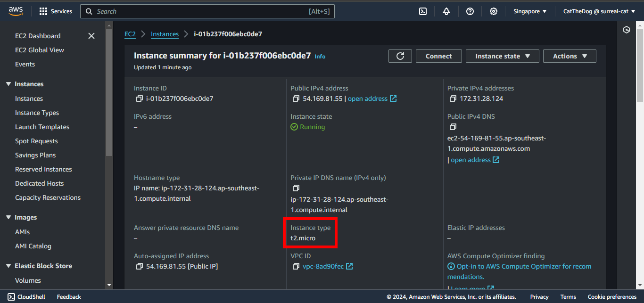Click the Connect button
Screen dimensions: 644x303
coord(438,56)
